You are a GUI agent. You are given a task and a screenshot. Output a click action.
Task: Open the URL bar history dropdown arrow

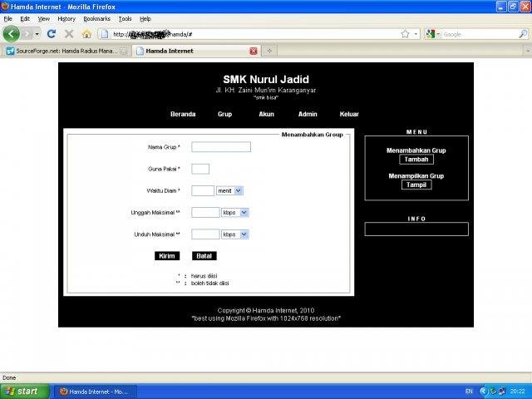click(416, 34)
